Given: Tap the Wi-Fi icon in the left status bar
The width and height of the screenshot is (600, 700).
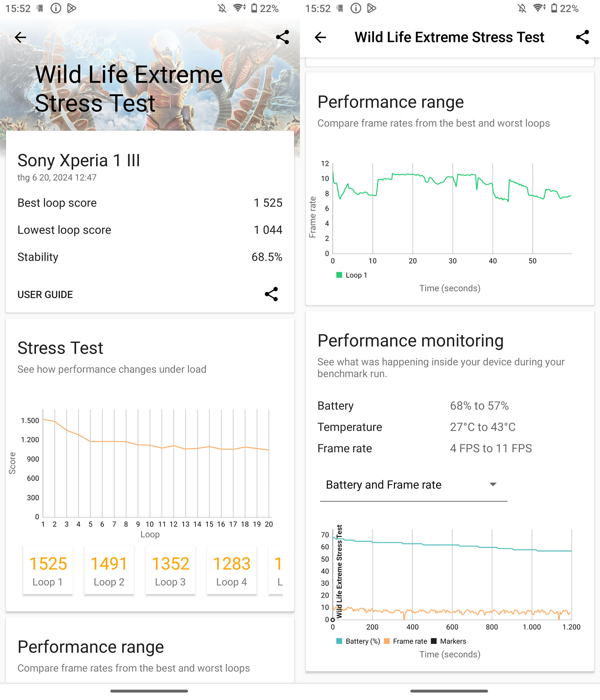Looking at the screenshot, I should pyautogui.click(x=240, y=8).
